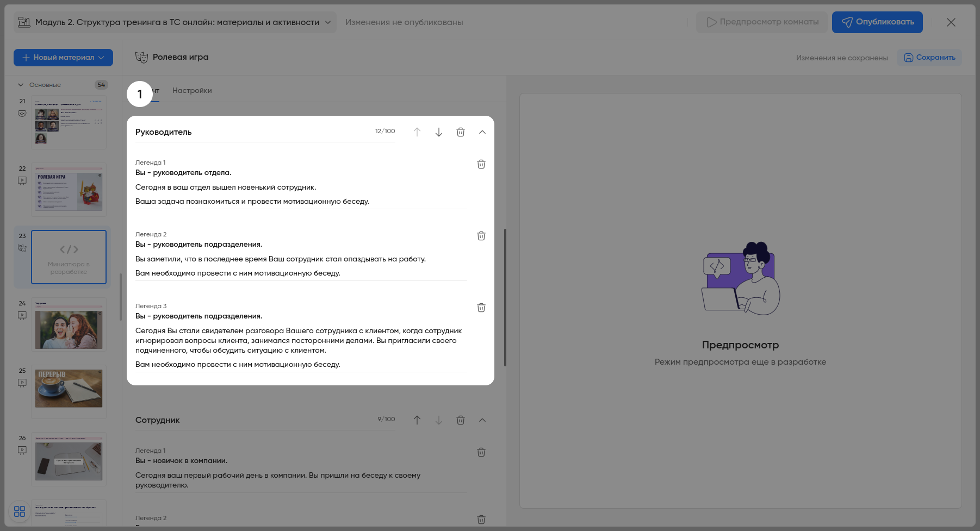Open slide 25 ПЕРЕРЫВ thumbnail

[69, 391]
